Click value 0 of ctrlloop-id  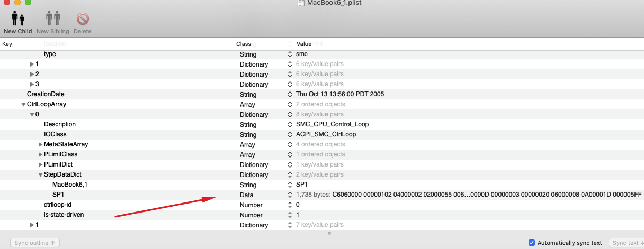(298, 205)
